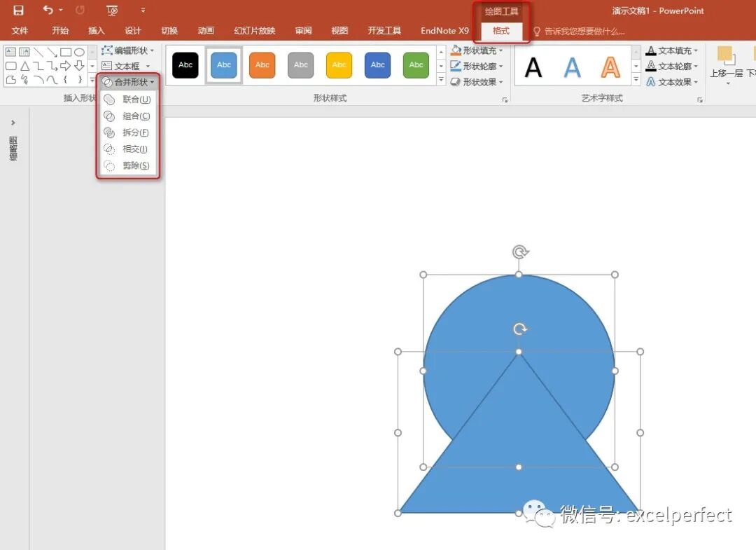The height and width of the screenshot is (550, 756).
Task: Open the 视图 tab
Action: click(x=339, y=31)
